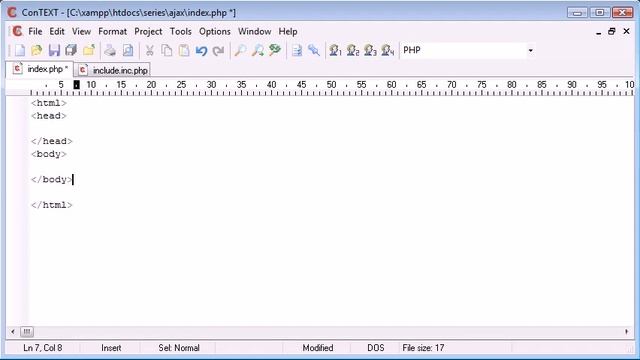The height and width of the screenshot is (360, 640).
Task: Click the <body> opening tag line
Action: pyautogui.click(x=49, y=154)
